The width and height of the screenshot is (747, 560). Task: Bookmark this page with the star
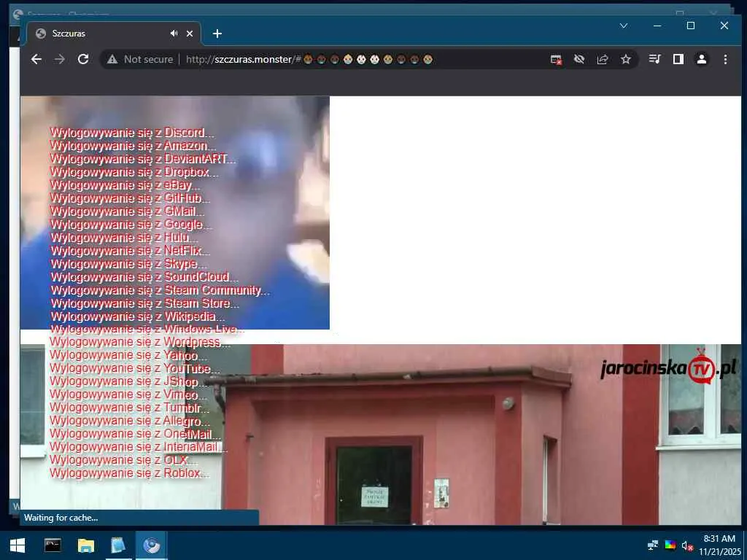tap(626, 59)
